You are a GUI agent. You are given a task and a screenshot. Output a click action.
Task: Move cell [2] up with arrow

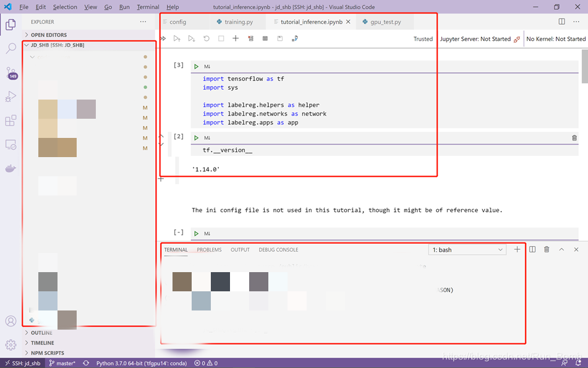pyautogui.click(x=161, y=136)
